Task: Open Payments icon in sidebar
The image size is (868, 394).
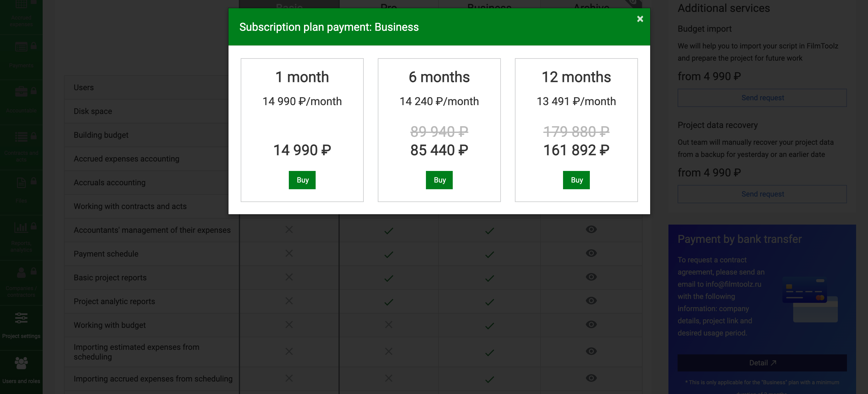Action: [x=21, y=47]
